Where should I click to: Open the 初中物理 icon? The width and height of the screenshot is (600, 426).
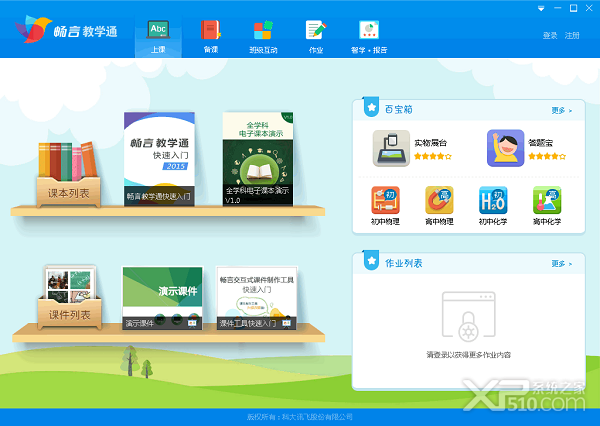[x=385, y=206]
